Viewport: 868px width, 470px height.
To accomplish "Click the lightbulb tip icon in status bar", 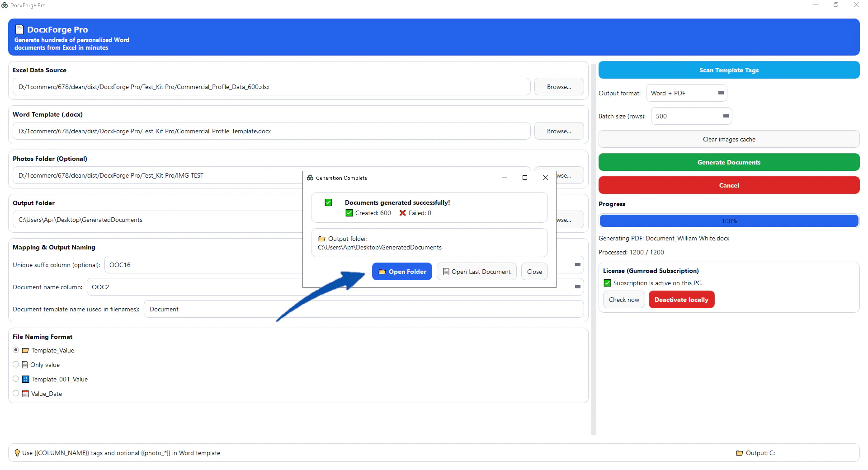I will click(x=17, y=453).
